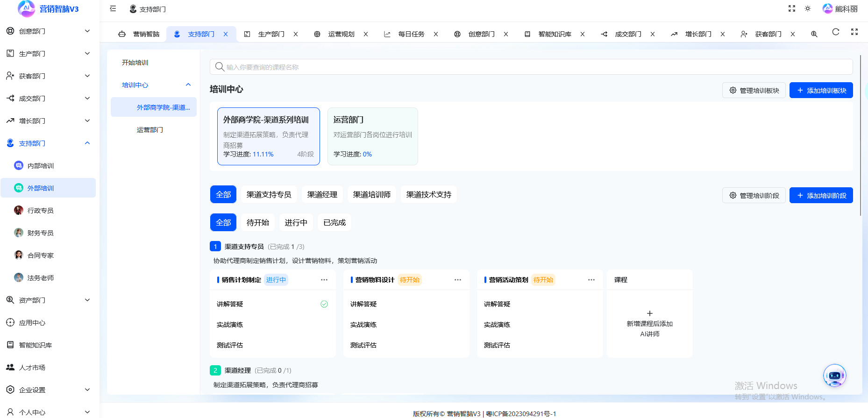Viewport: 868px width, 418px height.
Task: Filter by 渠道技术支持 role
Action: [429, 194]
